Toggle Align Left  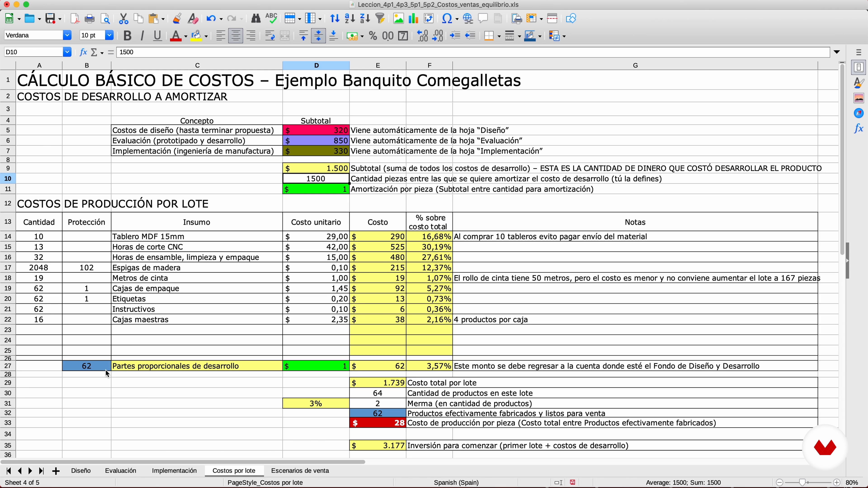click(x=221, y=36)
